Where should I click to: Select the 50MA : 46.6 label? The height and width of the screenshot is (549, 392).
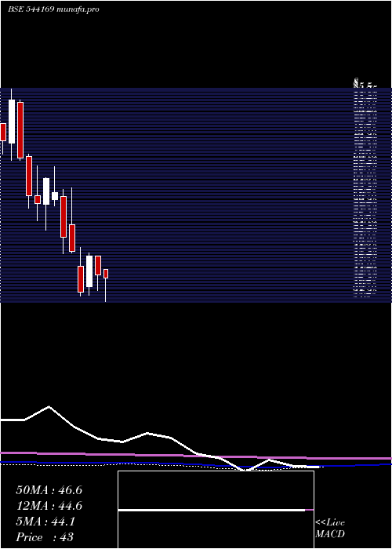[x=49, y=490]
